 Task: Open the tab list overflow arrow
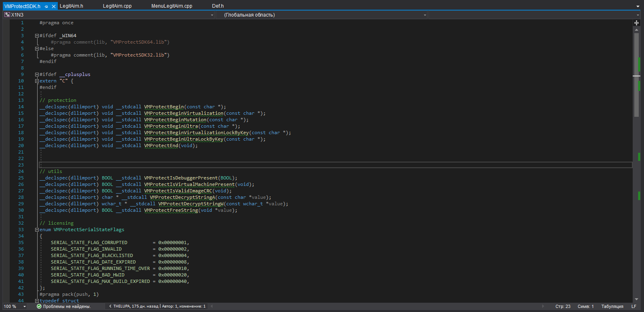coord(638,6)
